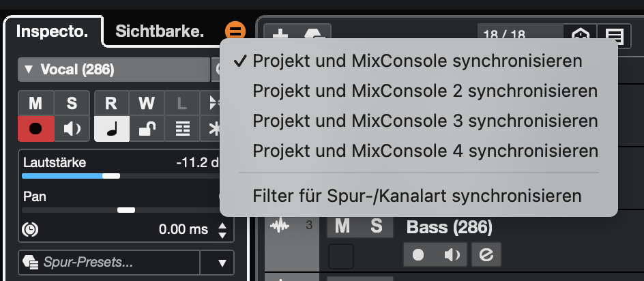Toggle monitoring on the Bass track
The image size is (644, 281).
tap(452, 255)
